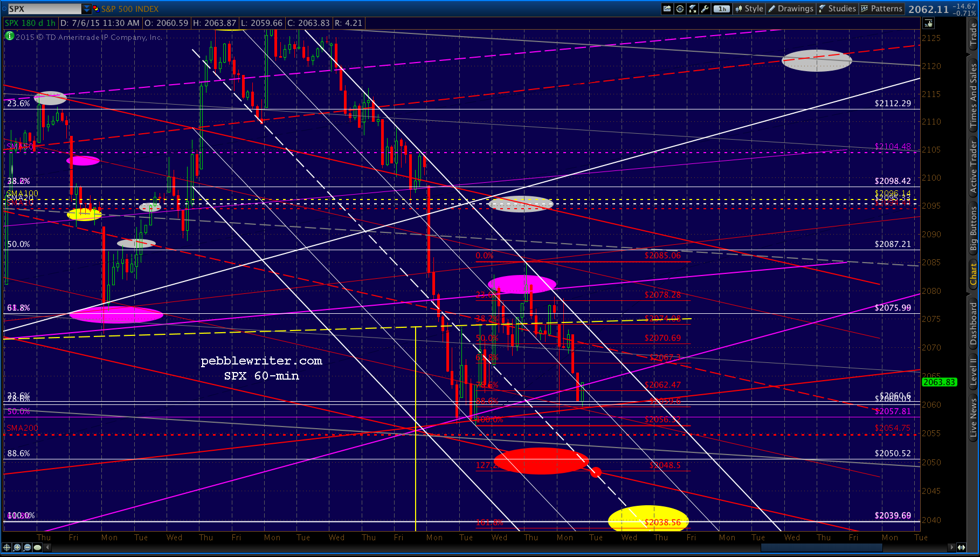Open chart settings wrench icon

[x=705, y=9]
